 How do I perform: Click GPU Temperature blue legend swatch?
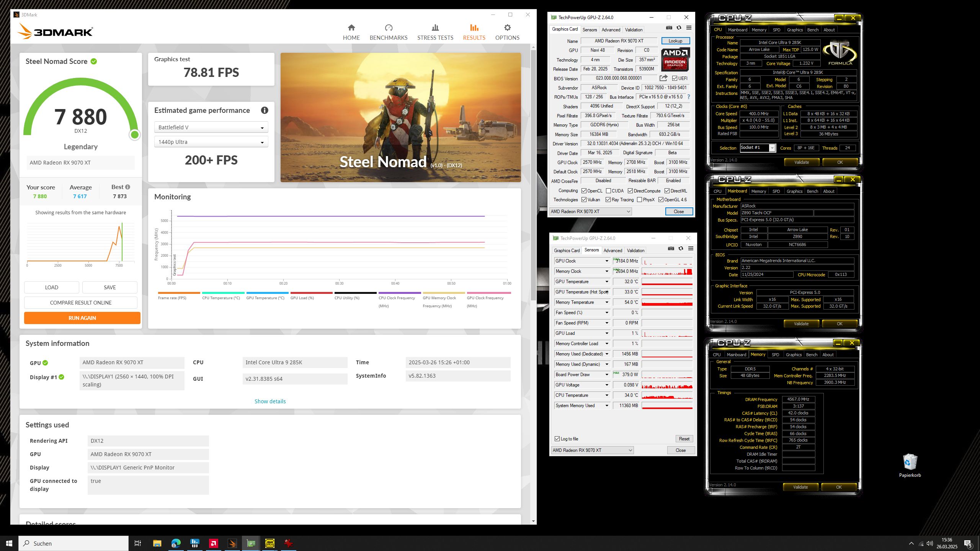point(267,293)
